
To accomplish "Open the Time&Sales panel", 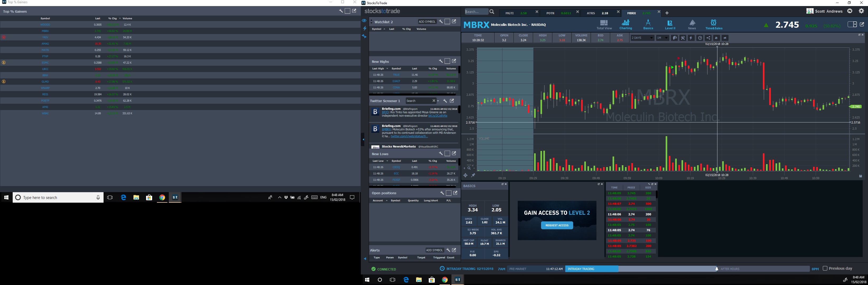I will 714,25.
